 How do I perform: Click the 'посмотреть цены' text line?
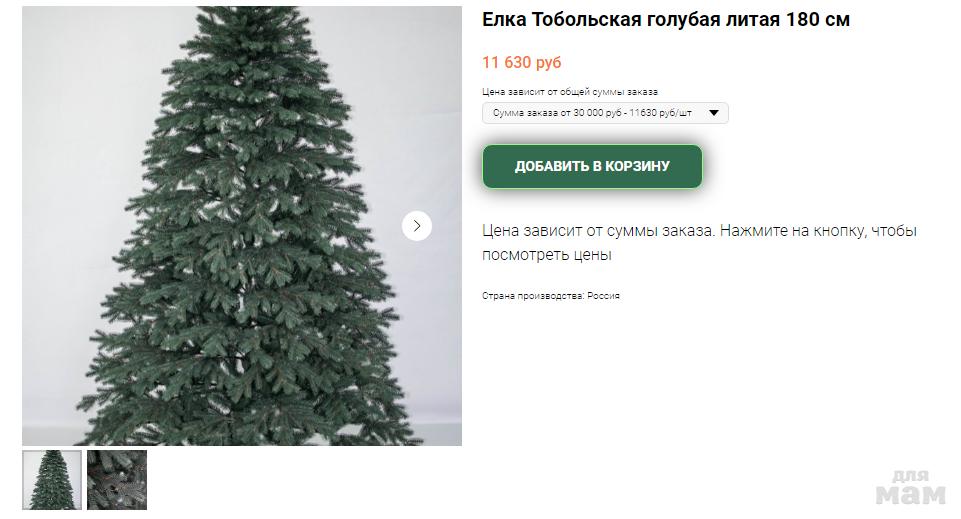tap(547, 255)
